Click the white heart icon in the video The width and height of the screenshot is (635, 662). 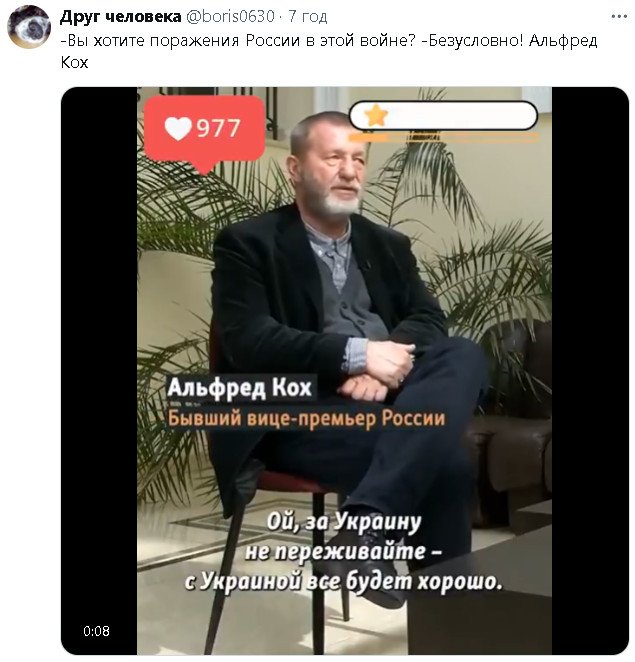coord(178,128)
